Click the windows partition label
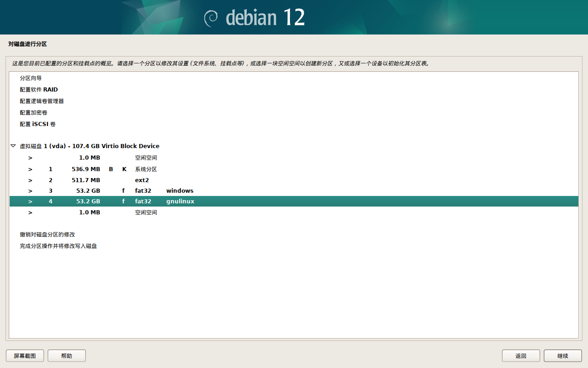The height and width of the screenshot is (368, 588). (180, 191)
